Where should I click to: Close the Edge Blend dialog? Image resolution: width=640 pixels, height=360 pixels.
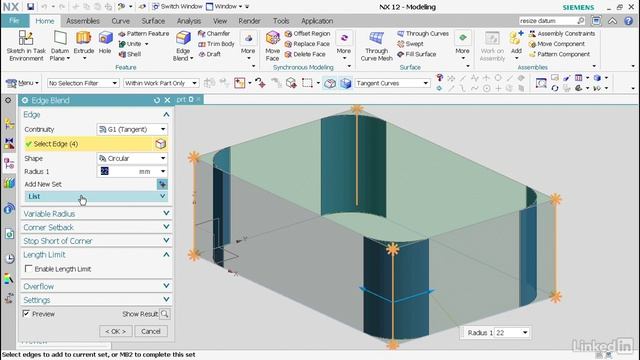click(167, 100)
